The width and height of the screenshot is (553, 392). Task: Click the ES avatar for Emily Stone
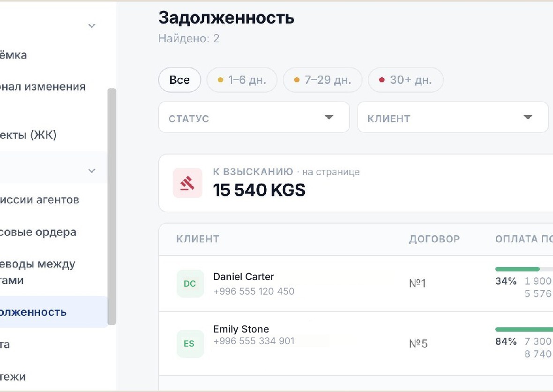pos(190,344)
